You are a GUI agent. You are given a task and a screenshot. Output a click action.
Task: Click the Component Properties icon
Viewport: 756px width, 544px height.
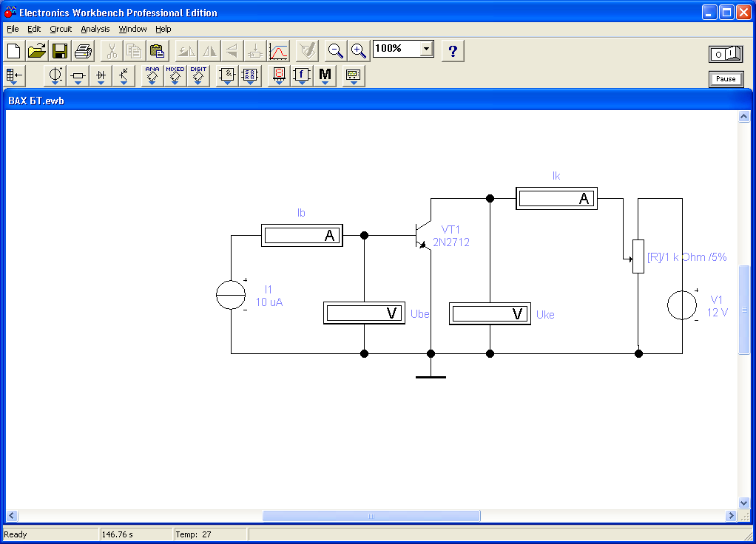coord(307,51)
